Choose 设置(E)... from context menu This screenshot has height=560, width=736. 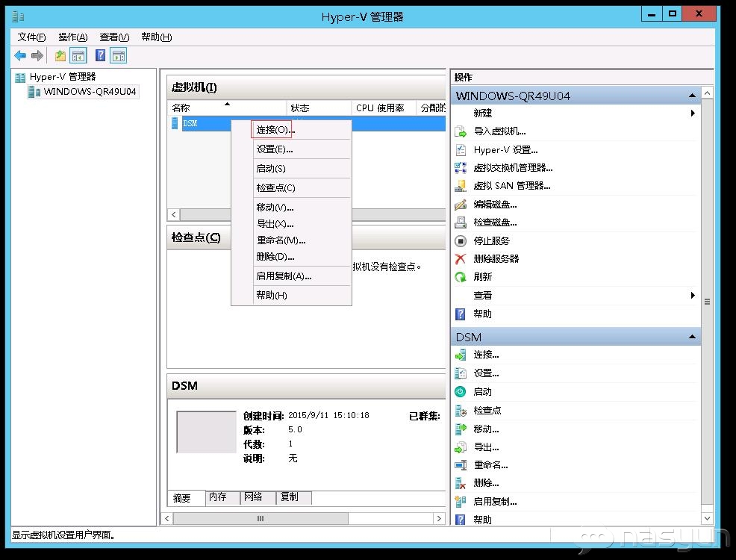coord(292,149)
